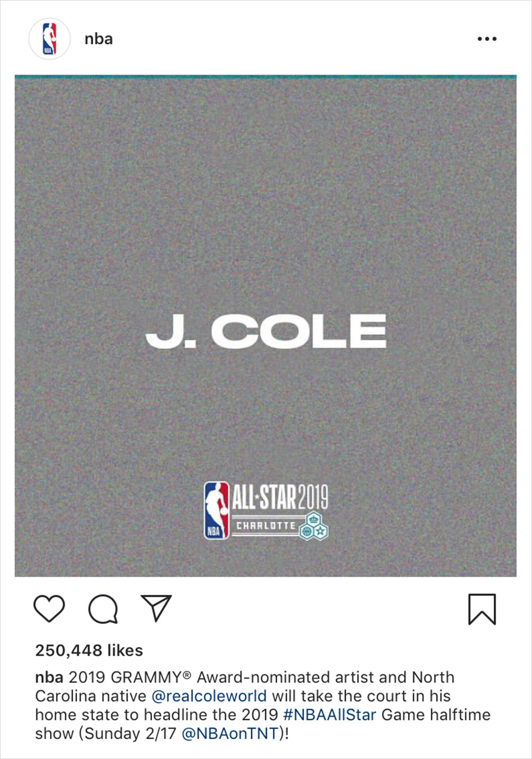Viewport: 532px width, 759px height.
Task: Open the three-dot more options menu
Action: tap(487, 39)
